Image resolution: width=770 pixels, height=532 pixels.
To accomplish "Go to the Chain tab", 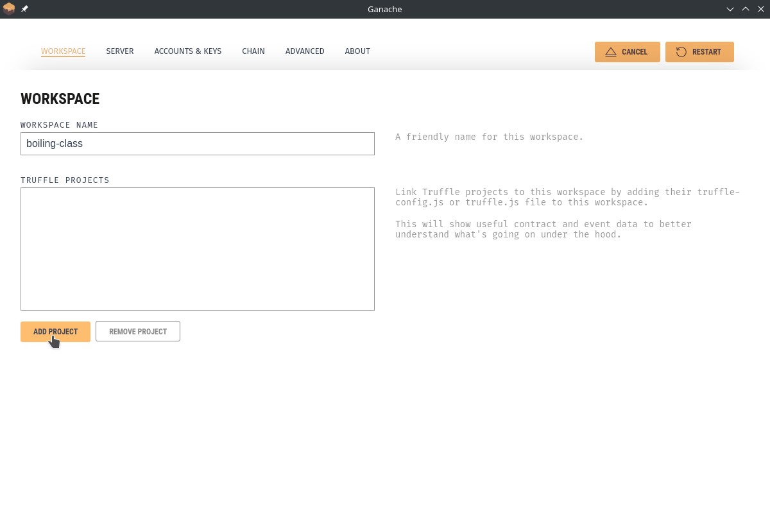I will point(253,51).
